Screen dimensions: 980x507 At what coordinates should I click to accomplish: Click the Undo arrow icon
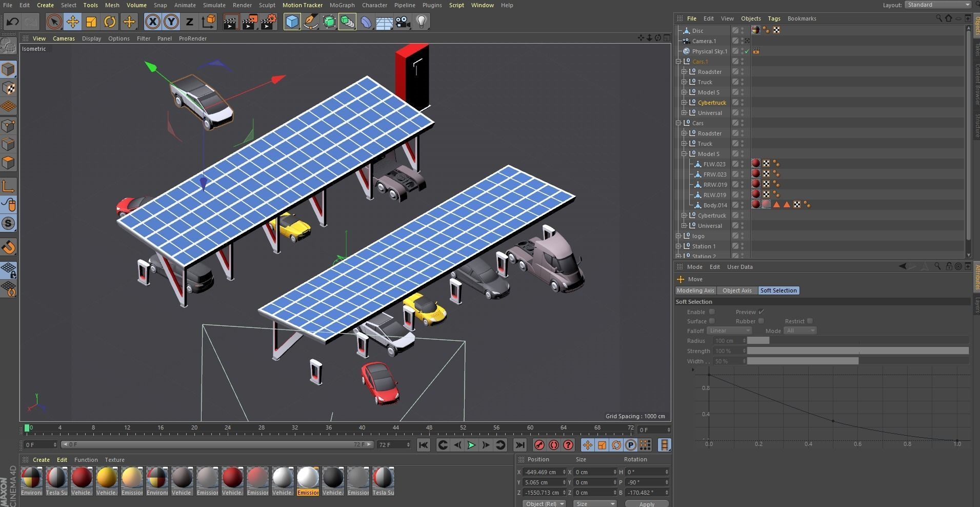coord(13,22)
